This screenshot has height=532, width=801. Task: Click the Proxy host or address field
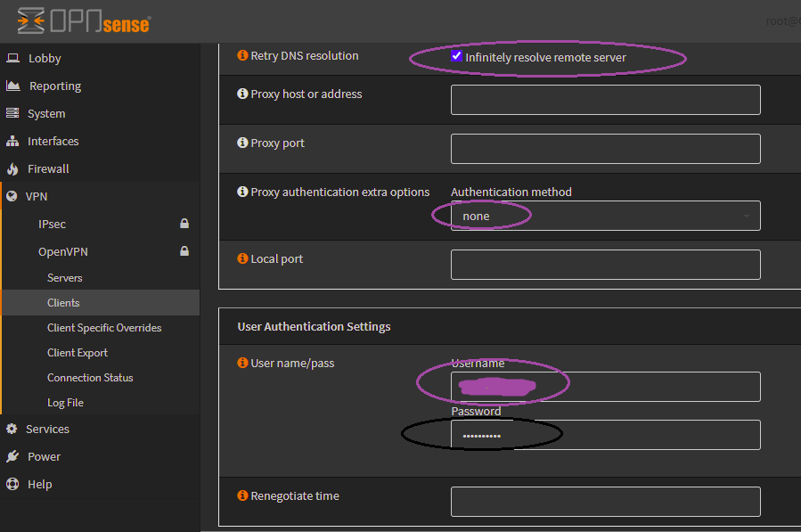tap(605, 100)
